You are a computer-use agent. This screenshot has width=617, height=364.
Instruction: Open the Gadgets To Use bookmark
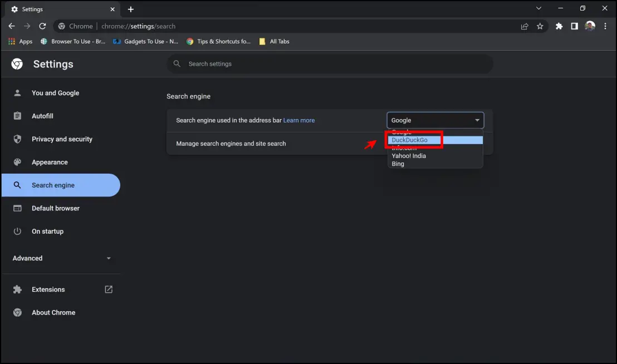pos(145,41)
